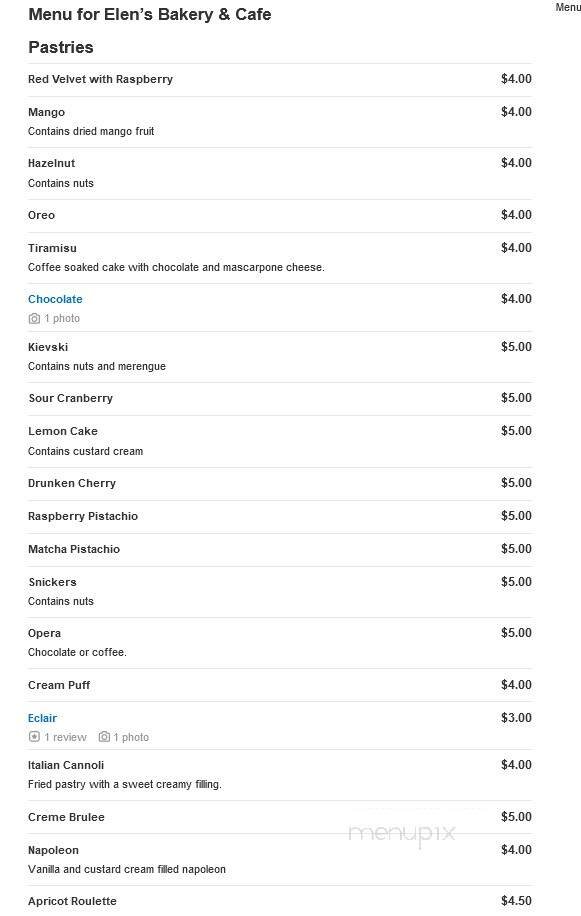Read the 1 review for Eclair
This screenshot has height=916, width=581.
[64, 737]
